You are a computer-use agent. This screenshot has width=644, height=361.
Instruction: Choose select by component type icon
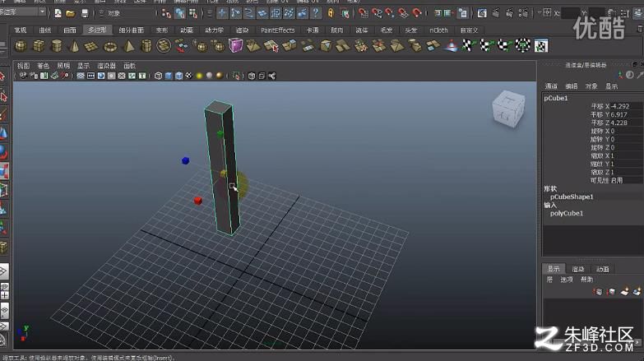(x=193, y=13)
